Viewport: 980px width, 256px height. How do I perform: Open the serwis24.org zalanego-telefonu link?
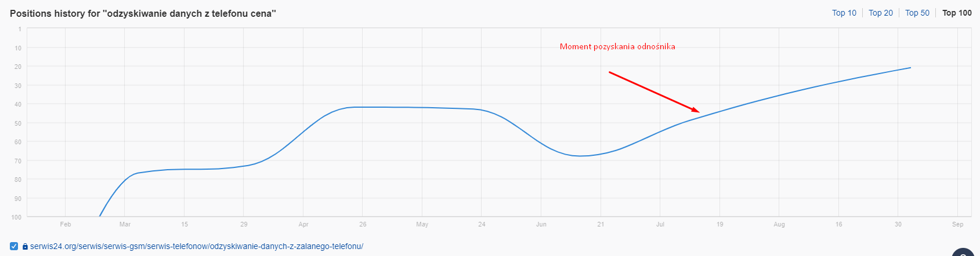[x=197, y=246]
